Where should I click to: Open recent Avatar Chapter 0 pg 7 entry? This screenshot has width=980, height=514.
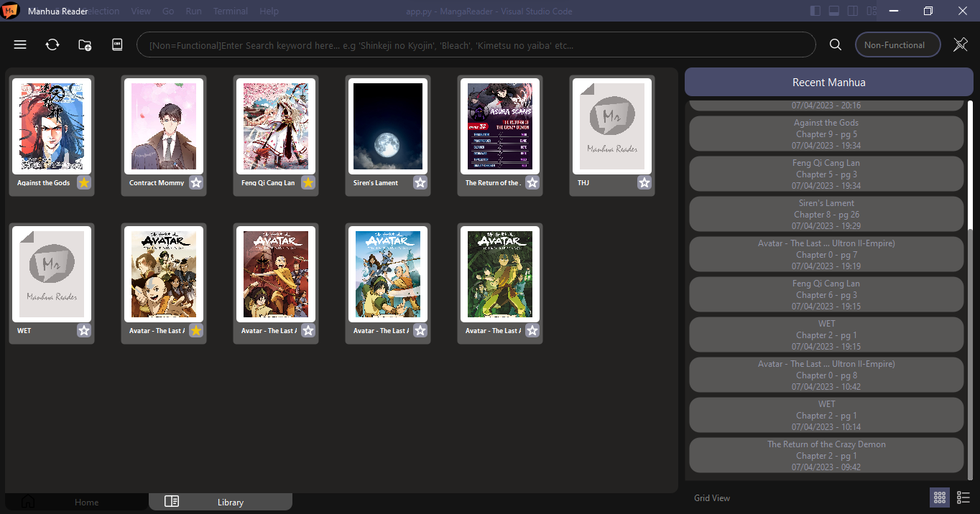[x=826, y=254]
